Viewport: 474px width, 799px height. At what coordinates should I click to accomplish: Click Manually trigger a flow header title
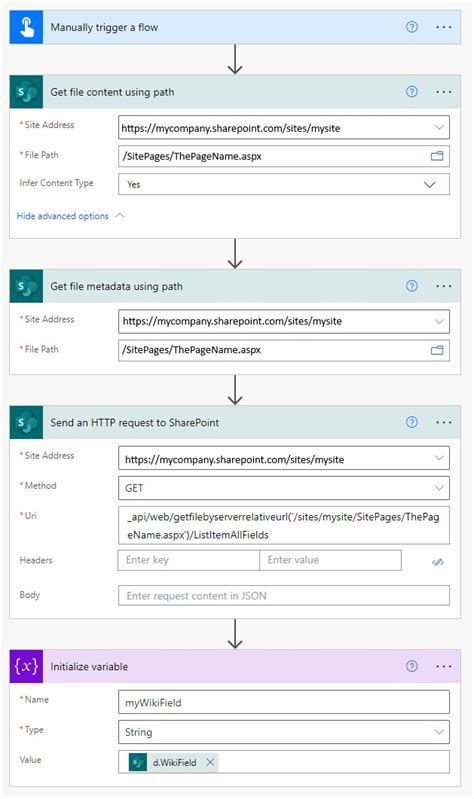104,28
